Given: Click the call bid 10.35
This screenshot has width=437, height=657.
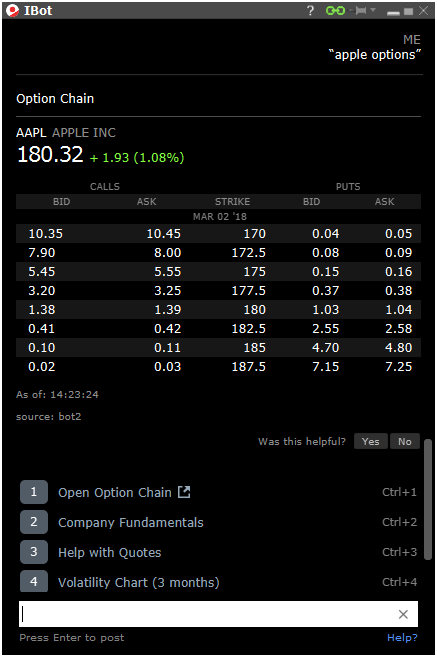Looking at the screenshot, I should [46, 233].
